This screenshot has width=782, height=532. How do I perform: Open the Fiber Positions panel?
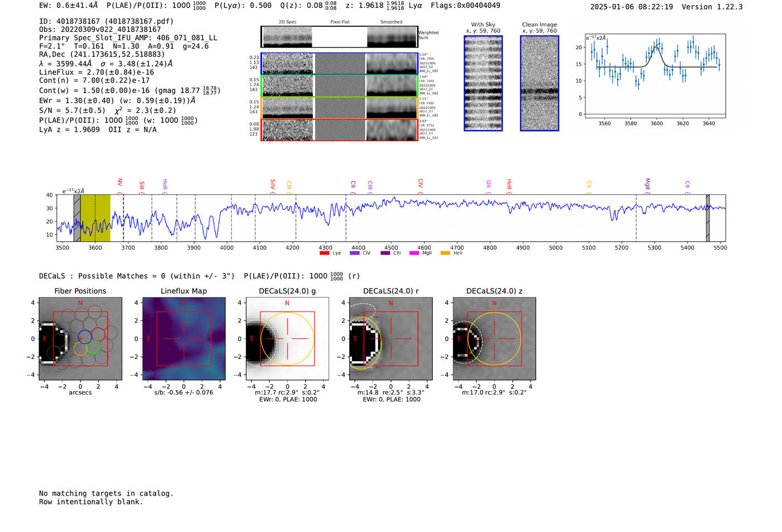[80, 339]
